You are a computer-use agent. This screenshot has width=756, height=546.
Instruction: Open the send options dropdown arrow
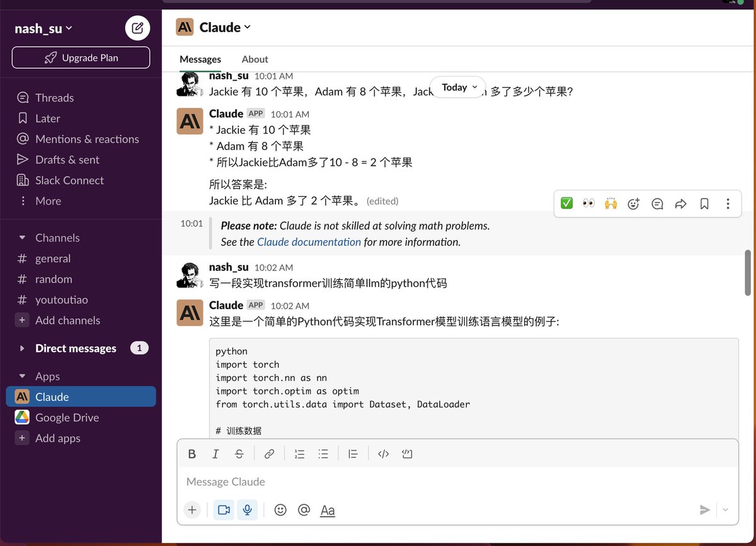click(726, 510)
